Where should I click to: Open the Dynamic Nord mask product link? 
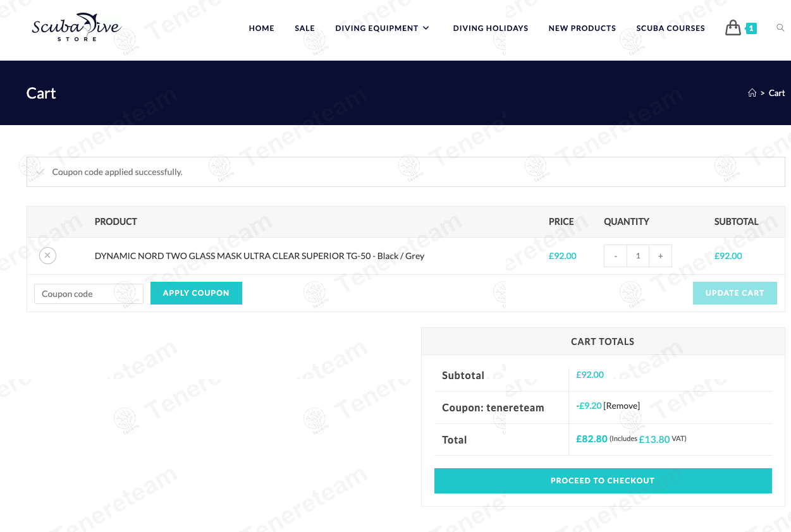(259, 256)
